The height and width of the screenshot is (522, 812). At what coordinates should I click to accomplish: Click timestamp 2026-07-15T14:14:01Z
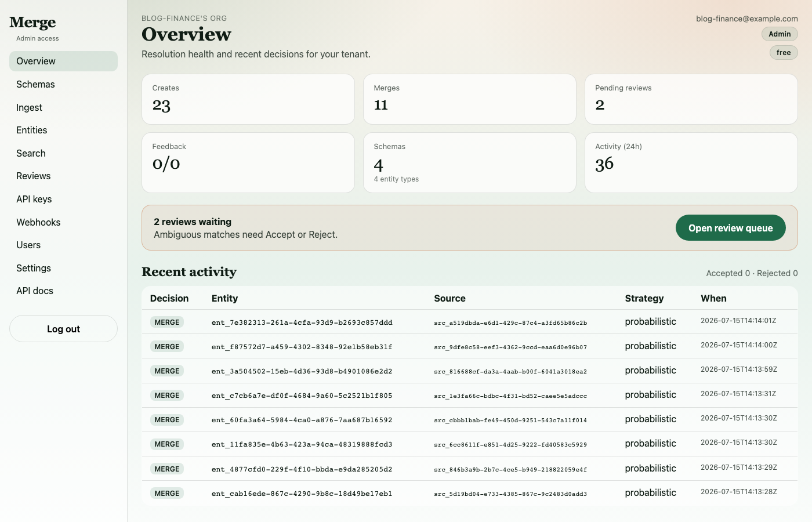pyautogui.click(x=738, y=321)
